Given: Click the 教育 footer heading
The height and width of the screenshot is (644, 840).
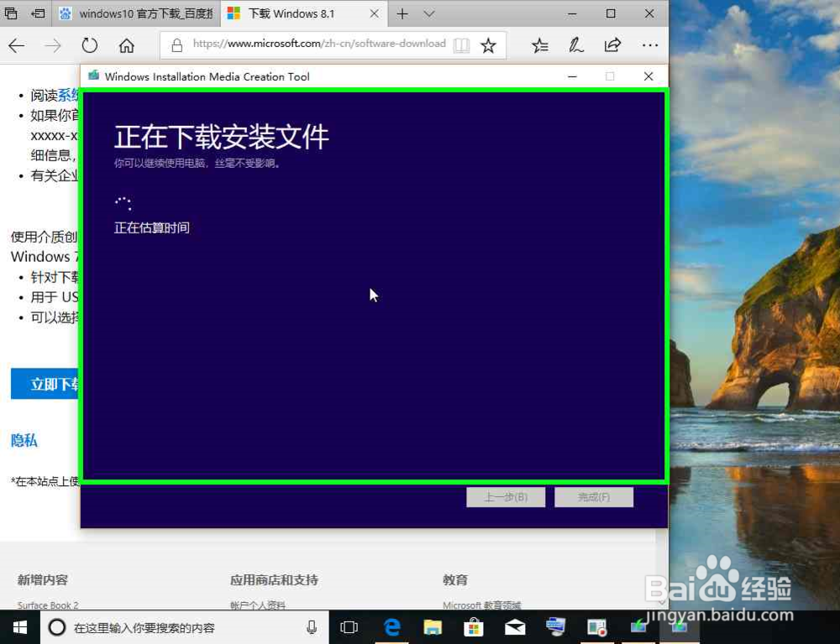Looking at the screenshot, I should pos(454,579).
